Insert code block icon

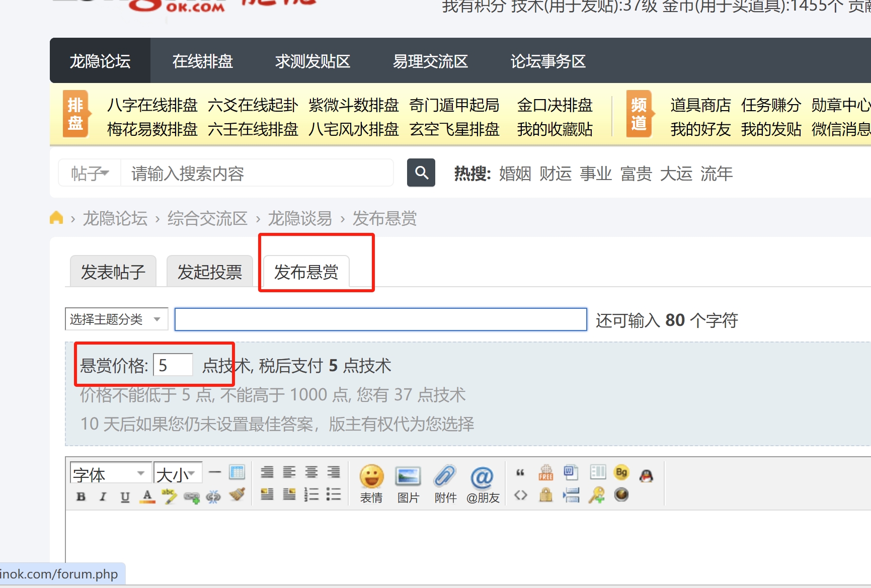coord(520,495)
